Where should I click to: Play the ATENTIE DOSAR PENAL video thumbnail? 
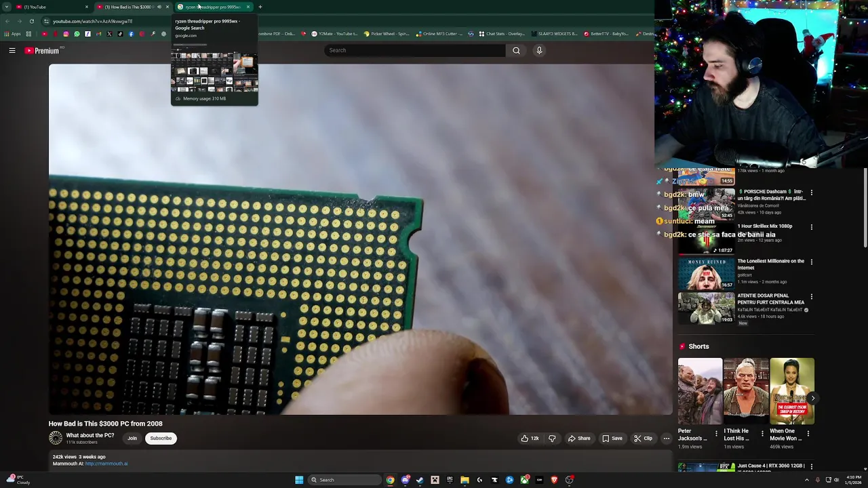(706, 308)
